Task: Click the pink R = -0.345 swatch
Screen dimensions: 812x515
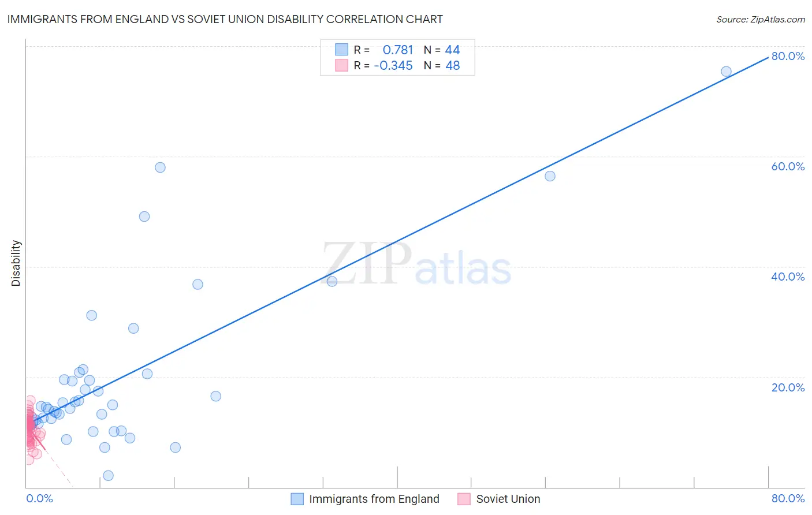Action: coord(342,65)
